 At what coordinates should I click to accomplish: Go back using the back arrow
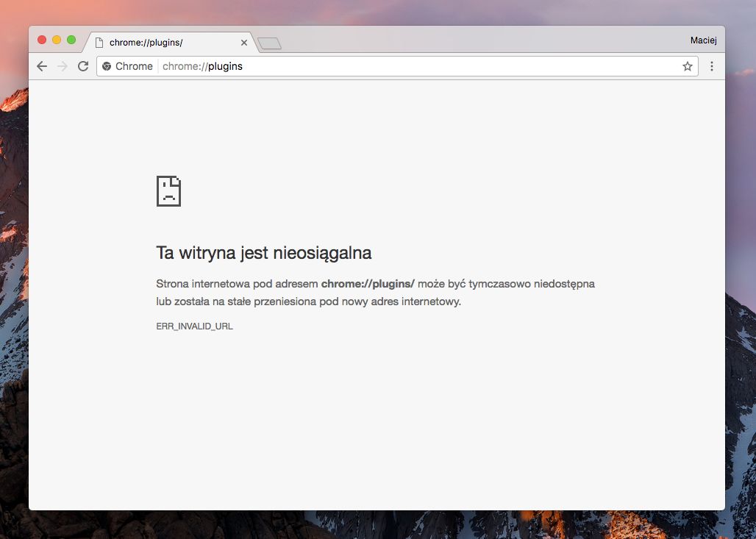pyautogui.click(x=42, y=66)
